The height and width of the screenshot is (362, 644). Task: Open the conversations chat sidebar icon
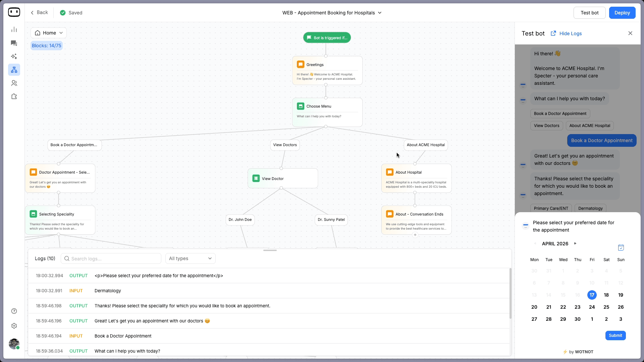coord(14,43)
